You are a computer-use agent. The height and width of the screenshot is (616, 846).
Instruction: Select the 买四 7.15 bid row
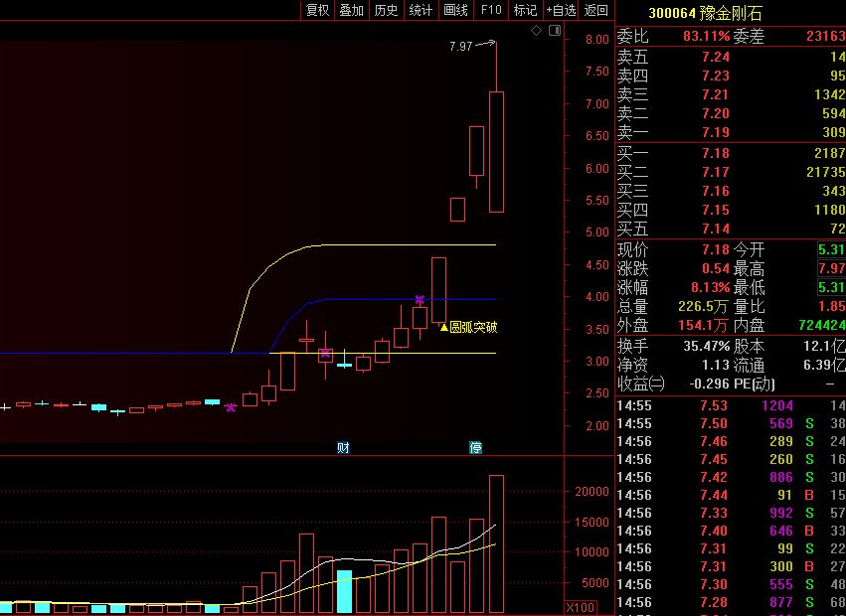click(731, 210)
